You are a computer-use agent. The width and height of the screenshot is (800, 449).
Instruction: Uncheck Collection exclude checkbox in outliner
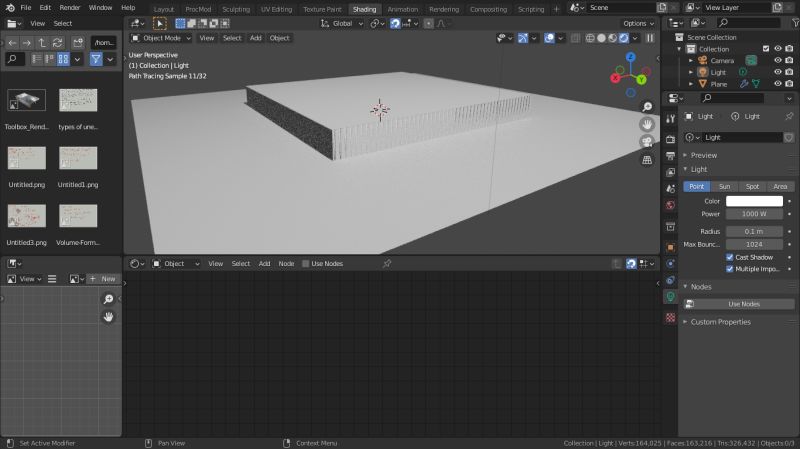point(766,49)
